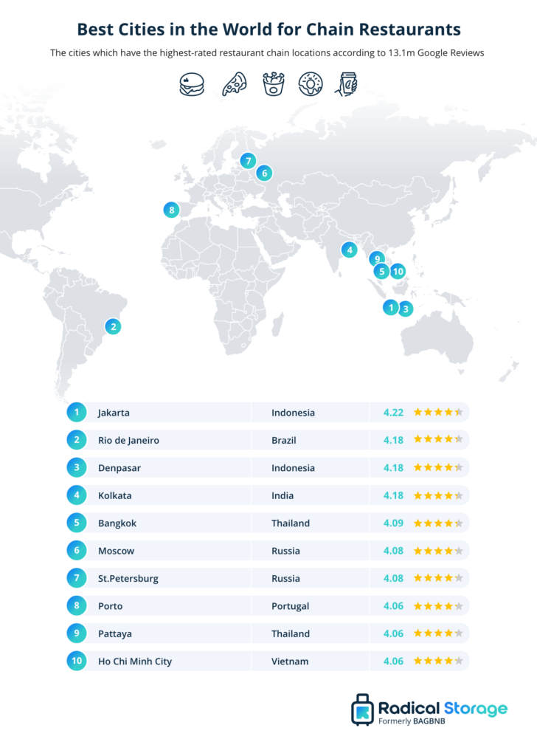
Task: Click the star rating in Kolkata row
Action: pos(438,495)
